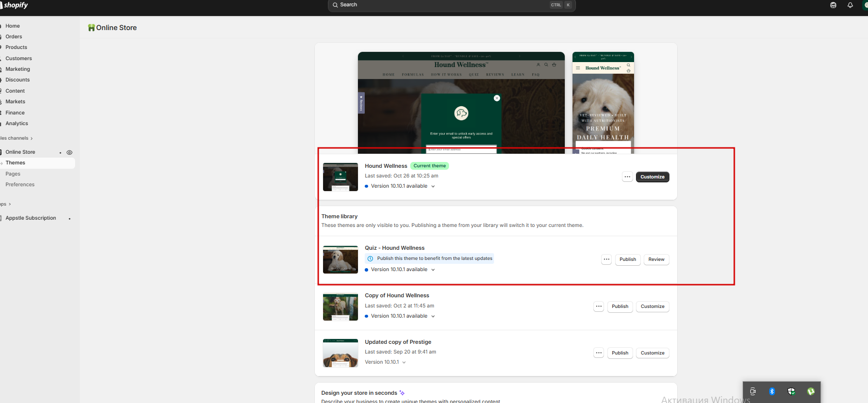Image resolution: width=868 pixels, height=403 pixels.
Task: Publish the Quiz - Hound Wellness theme
Action: [x=628, y=259]
